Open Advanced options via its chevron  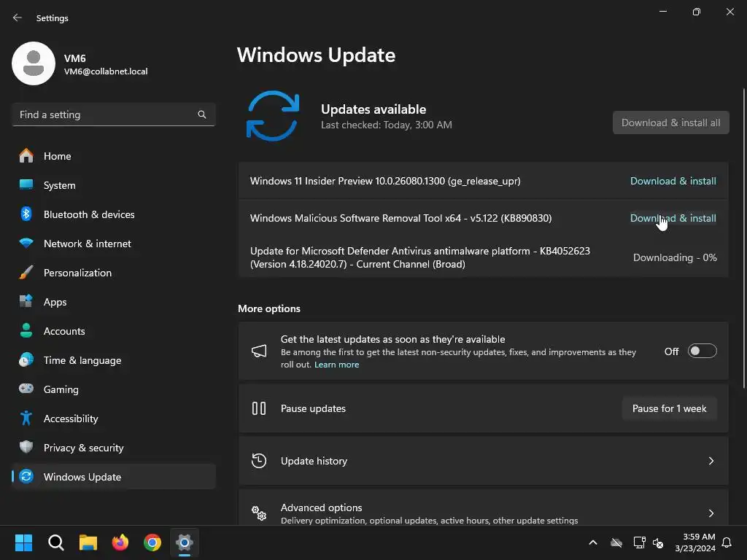711,513
